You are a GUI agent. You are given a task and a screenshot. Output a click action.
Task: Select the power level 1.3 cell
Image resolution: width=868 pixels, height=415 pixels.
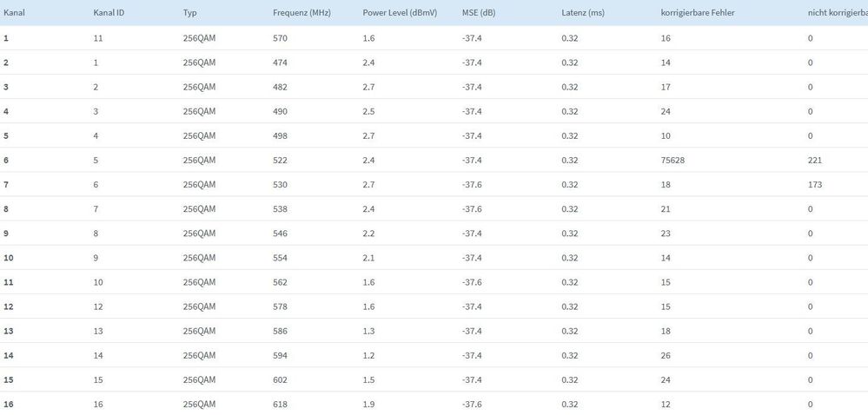coord(368,332)
